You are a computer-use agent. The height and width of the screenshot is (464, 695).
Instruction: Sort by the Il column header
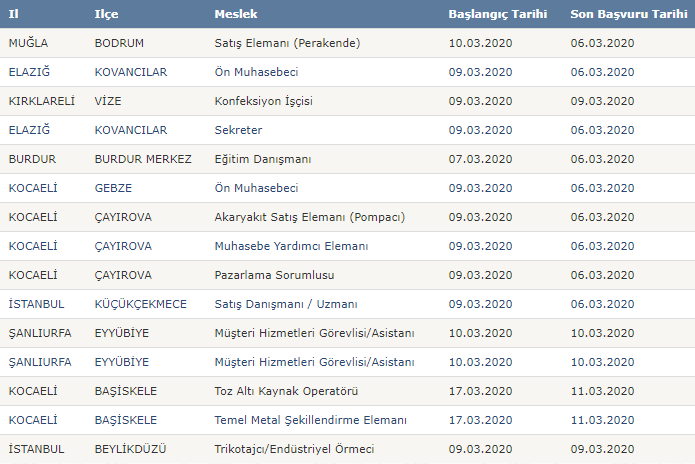pyautogui.click(x=13, y=14)
